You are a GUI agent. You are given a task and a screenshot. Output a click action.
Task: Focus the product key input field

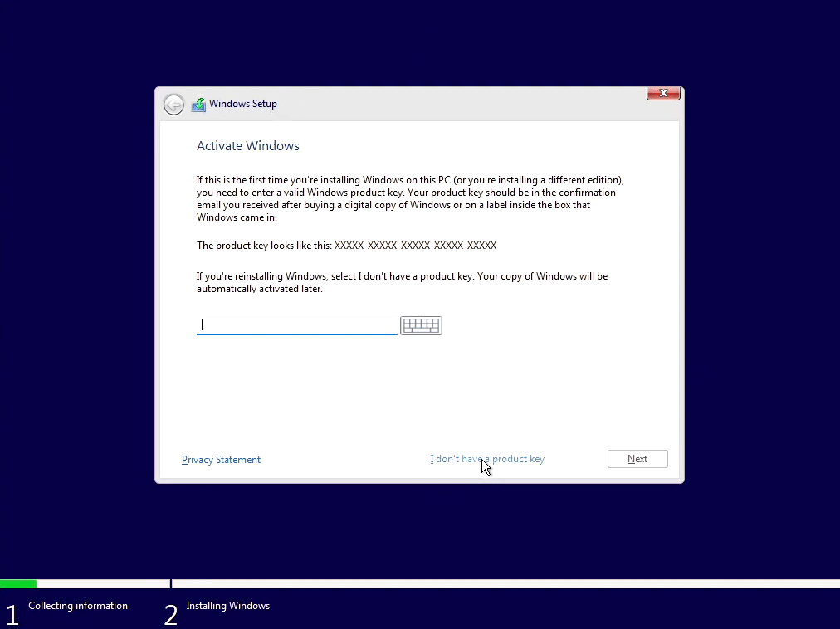[296, 324]
